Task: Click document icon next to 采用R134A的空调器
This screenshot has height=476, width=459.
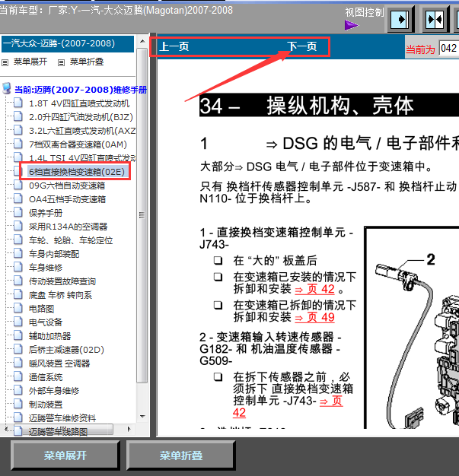Action: click(x=18, y=226)
